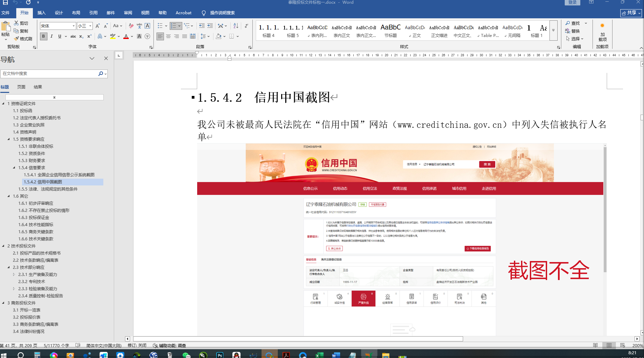The image size is (644, 358).
Task: Apply paragraph shading with paint bucket
Action: point(219,36)
